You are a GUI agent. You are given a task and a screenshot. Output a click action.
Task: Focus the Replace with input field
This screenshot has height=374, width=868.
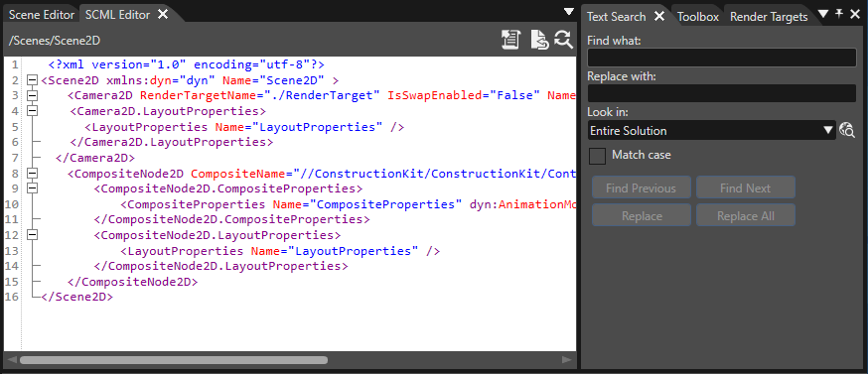click(x=721, y=93)
